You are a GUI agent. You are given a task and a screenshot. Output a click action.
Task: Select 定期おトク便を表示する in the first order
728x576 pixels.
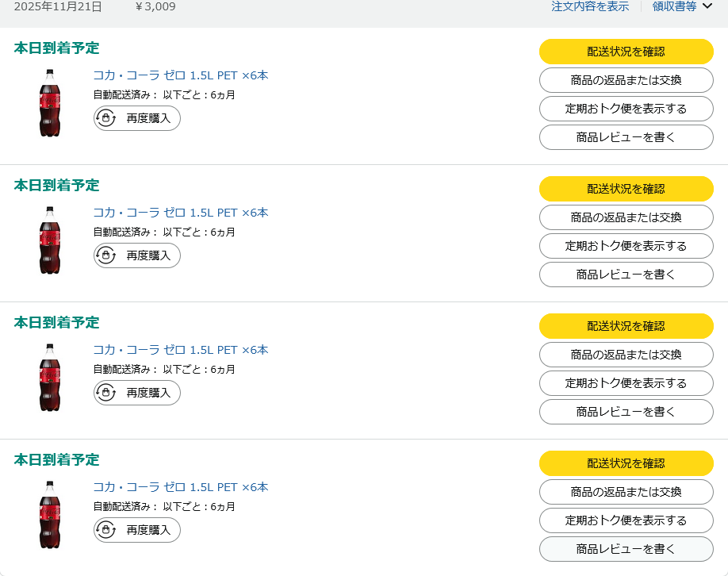click(x=626, y=109)
